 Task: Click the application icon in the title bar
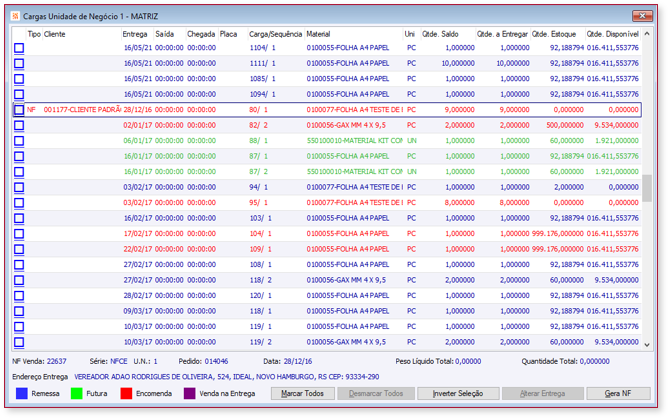(x=15, y=16)
